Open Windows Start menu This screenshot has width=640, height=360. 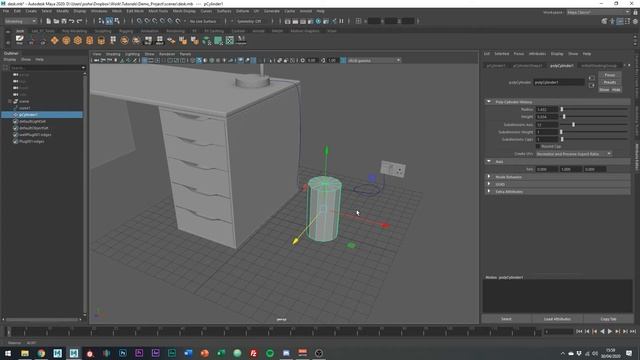click(8, 353)
